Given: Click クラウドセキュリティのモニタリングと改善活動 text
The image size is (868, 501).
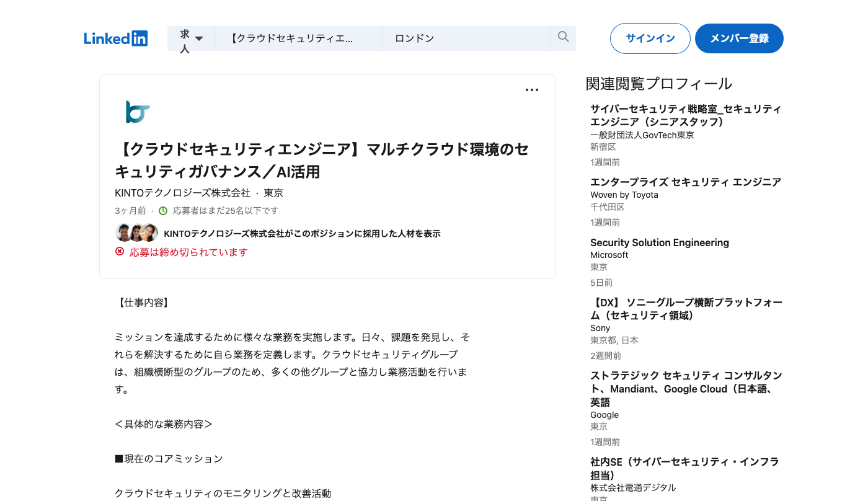Looking at the screenshot, I should (223, 494).
